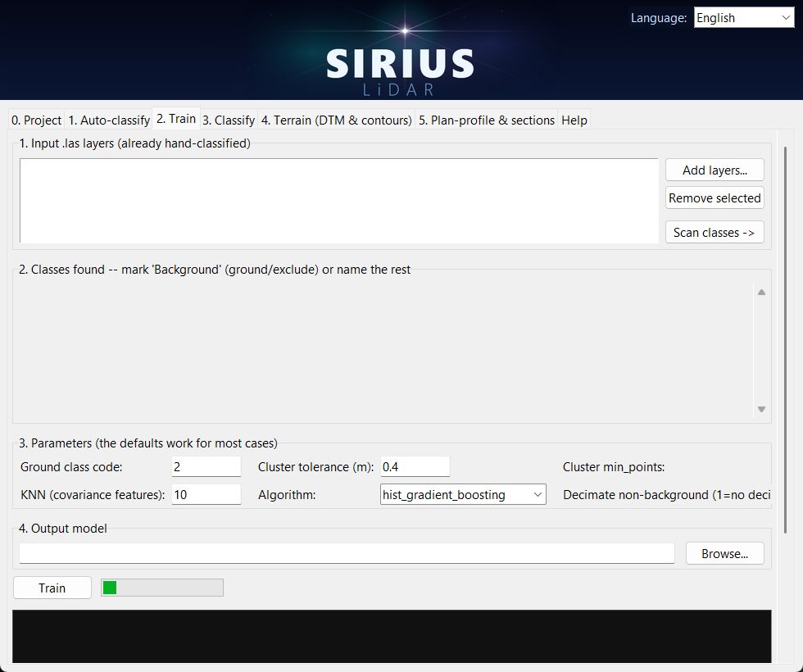Open the Terrain (DTM & contours) tab
The height and width of the screenshot is (672, 803).
point(337,120)
